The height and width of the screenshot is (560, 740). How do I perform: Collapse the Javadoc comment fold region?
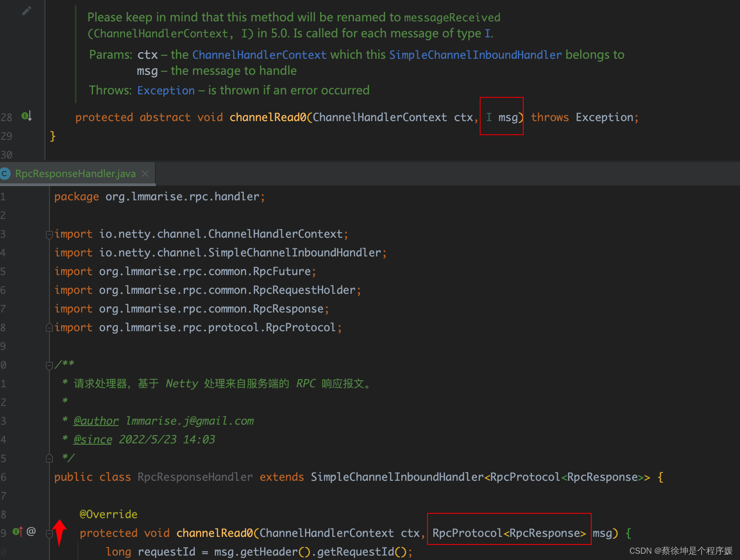coord(49,365)
